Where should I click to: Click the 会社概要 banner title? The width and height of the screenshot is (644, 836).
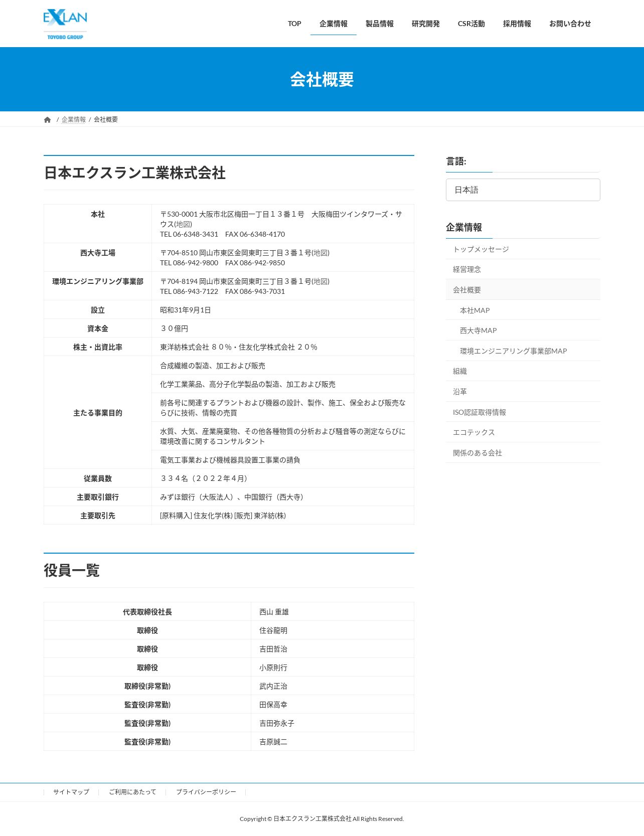[322, 79]
